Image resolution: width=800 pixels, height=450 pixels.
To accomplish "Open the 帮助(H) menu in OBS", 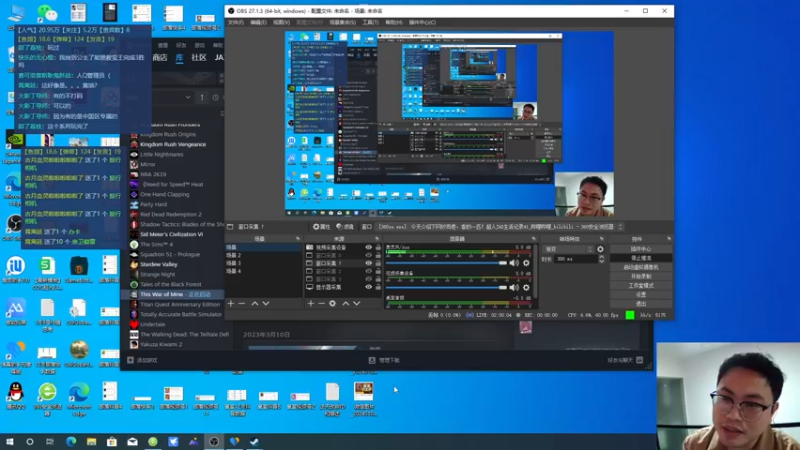I will [x=394, y=22].
